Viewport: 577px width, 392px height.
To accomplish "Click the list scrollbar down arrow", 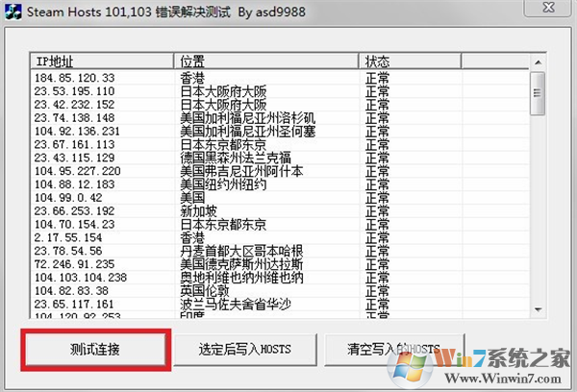I will click(x=538, y=310).
